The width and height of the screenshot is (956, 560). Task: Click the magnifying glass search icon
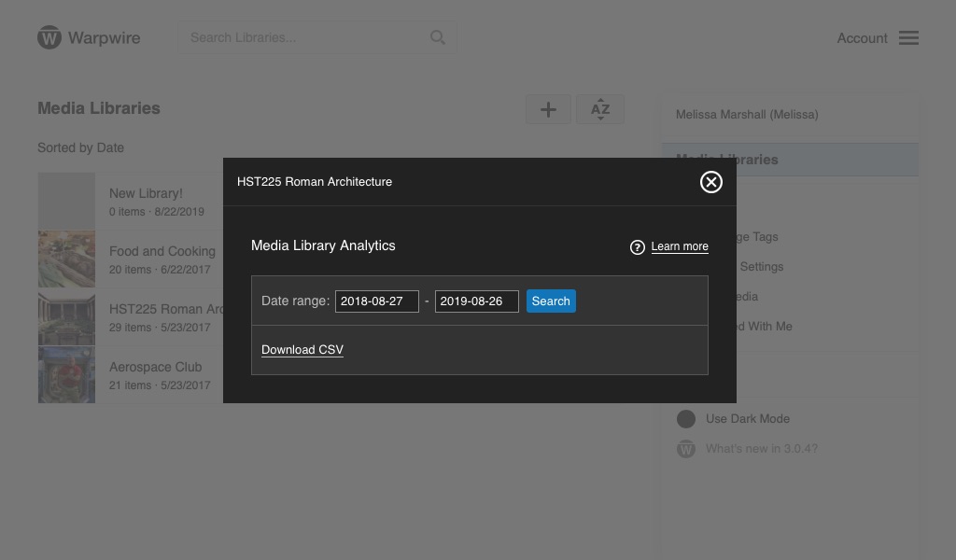click(x=437, y=37)
